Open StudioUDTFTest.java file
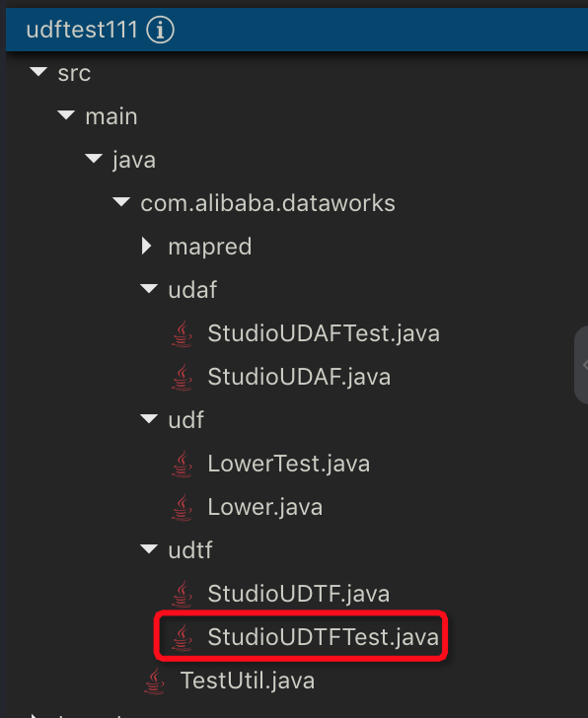The height and width of the screenshot is (718, 588). (x=323, y=637)
